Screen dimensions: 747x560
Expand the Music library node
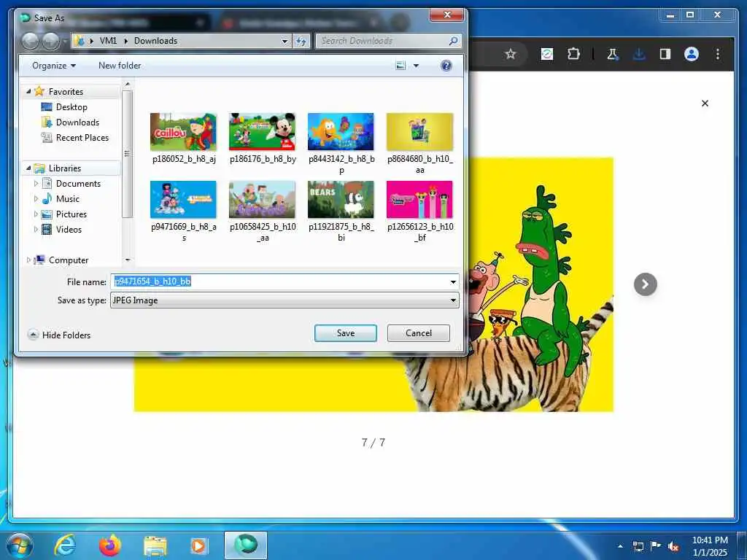[36, 198]
